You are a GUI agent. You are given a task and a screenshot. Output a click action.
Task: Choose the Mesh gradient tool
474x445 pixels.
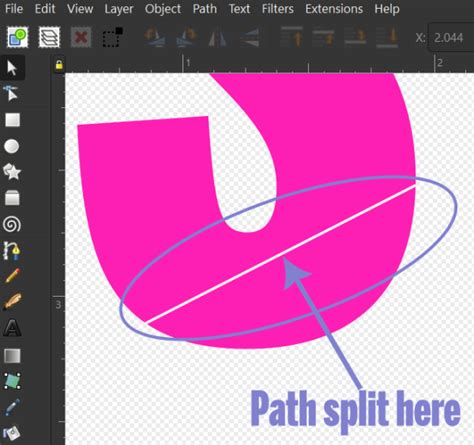[x=12, y=381]
